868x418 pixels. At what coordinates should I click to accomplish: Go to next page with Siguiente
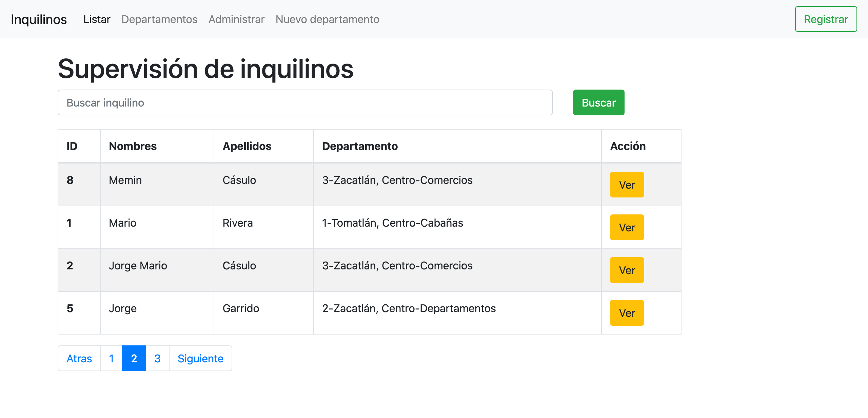pos(200,358)
